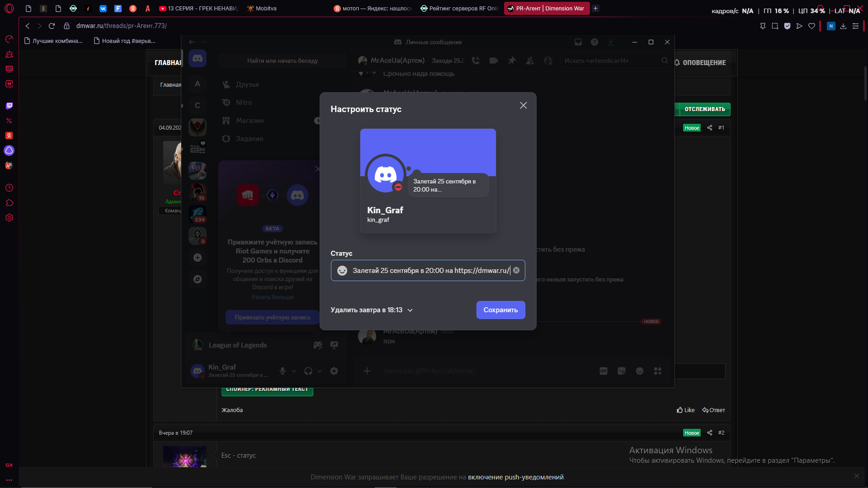Open Discord help icon

pyautogui.click(x=594, y=42)
